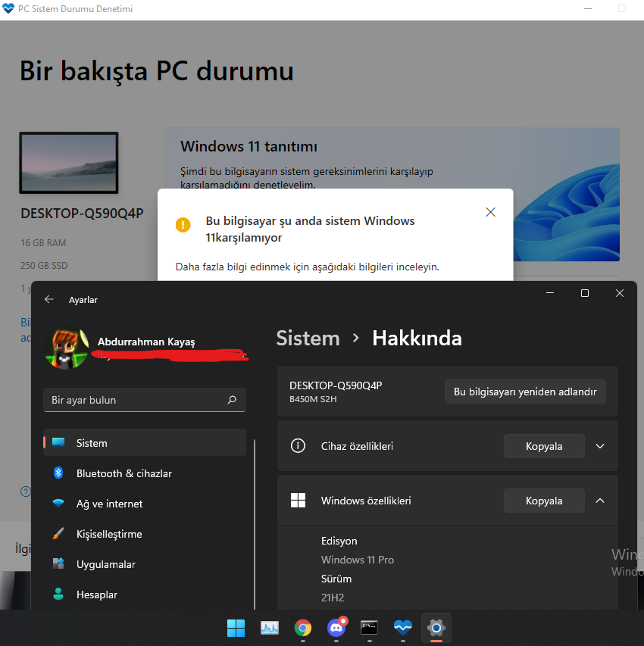Focus the Bir ayar bulun search field
This screenshot has height=646, width=644.
point(145,400)
